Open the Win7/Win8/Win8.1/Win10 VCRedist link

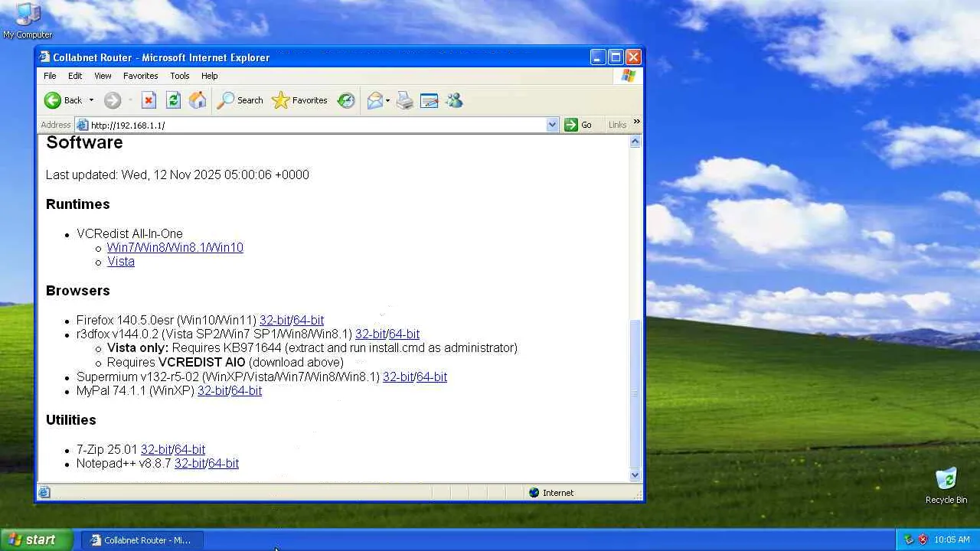175,248
